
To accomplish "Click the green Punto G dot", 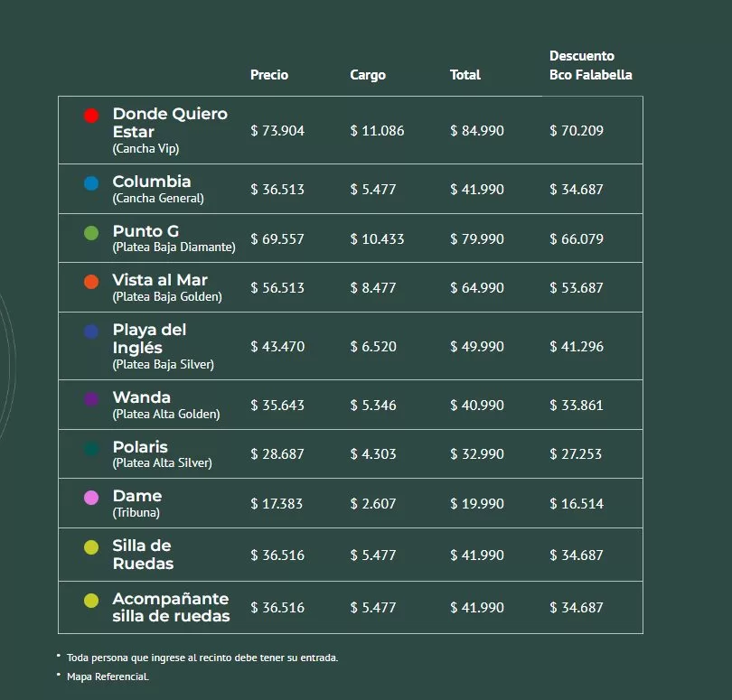I will click(91, 233).
